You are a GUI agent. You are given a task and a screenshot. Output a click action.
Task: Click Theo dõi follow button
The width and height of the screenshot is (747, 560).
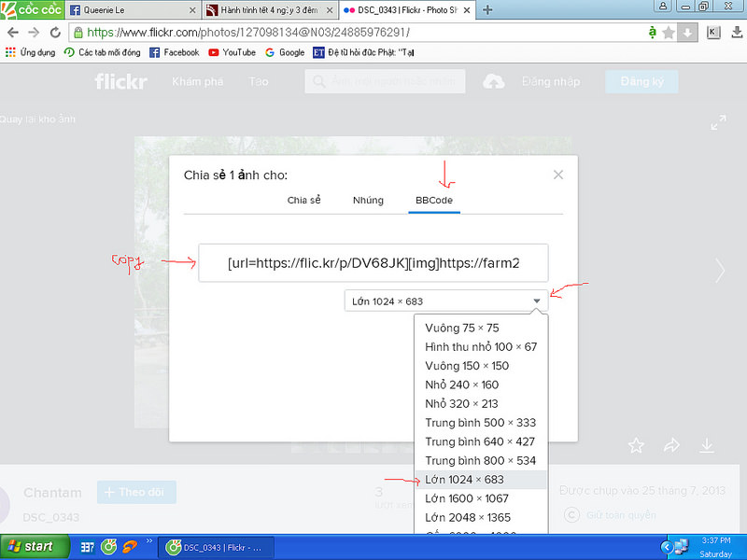coord(136,492)
